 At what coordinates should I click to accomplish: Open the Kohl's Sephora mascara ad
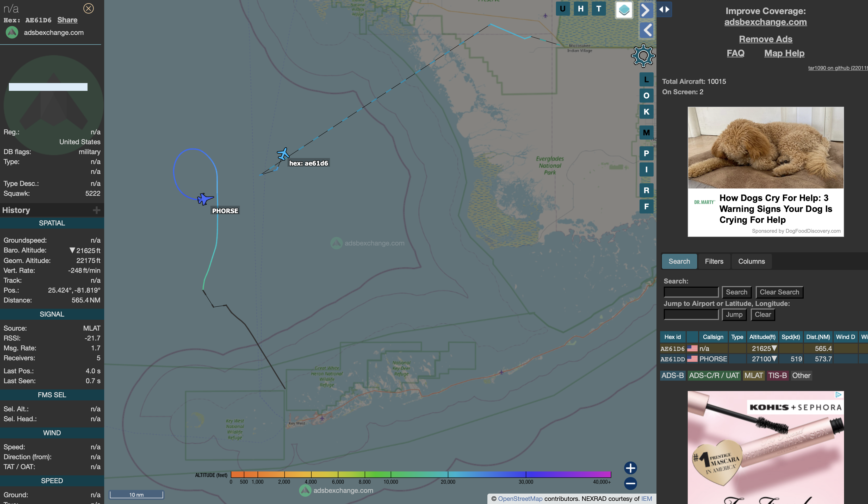point(765,448)
